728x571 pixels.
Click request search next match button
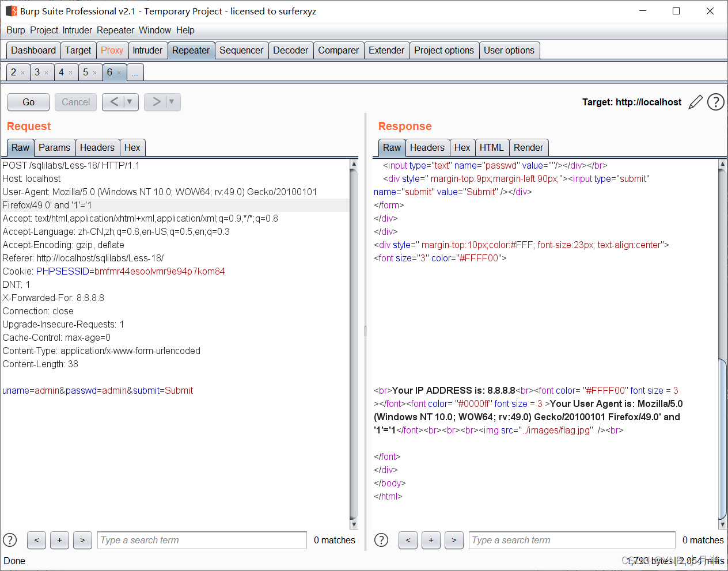(82, 540)
